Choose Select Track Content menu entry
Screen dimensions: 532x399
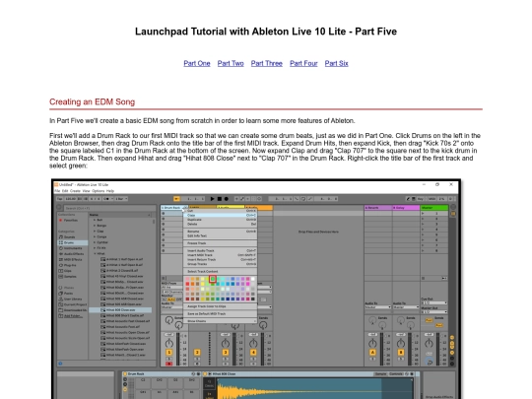221,272
